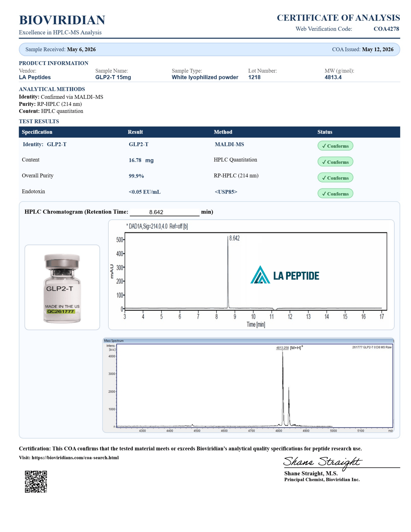This screenshot has width=411, height=532.
Task: Click the 'mAU' vertical axis label
Action: pyautogui.click(x=112, y=271)
